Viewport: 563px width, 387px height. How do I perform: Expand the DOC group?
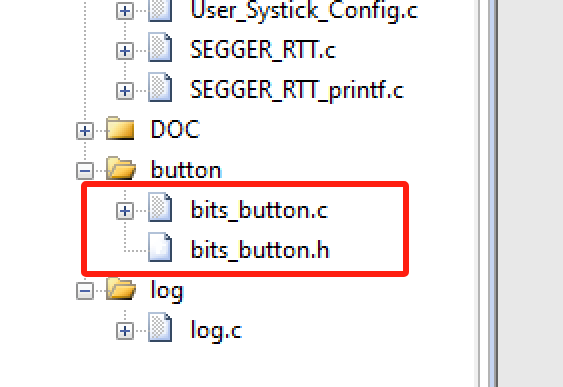[x=85, y=131]
